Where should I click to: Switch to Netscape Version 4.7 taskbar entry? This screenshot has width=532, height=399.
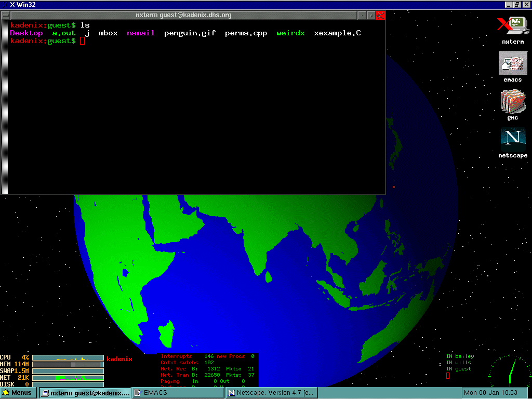271,393
